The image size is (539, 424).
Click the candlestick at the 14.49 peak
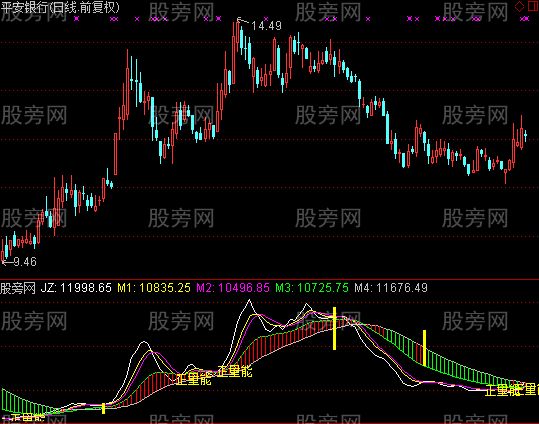tap(238, 35)
